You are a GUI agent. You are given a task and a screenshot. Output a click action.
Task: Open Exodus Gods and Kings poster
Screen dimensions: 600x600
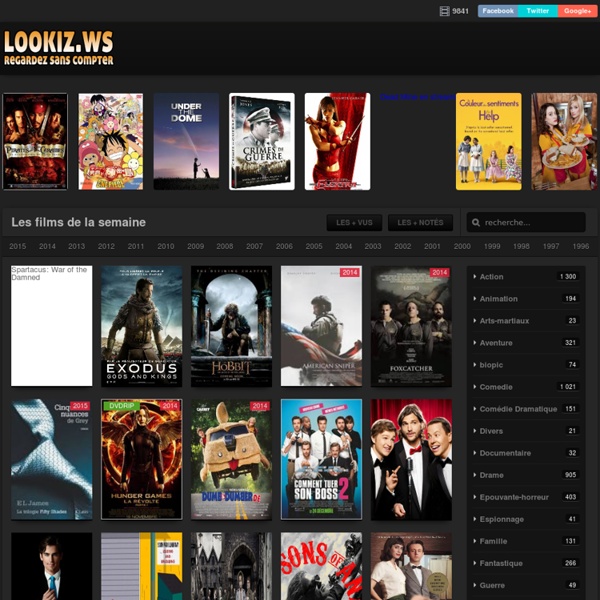(x=142, y=326)
